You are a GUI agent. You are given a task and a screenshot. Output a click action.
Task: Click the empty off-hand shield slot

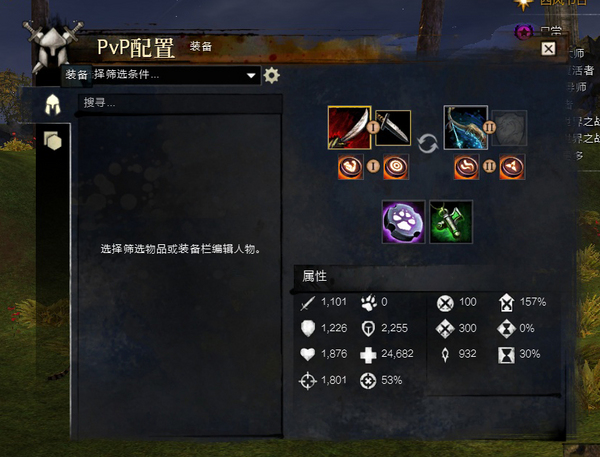[509, 128]
